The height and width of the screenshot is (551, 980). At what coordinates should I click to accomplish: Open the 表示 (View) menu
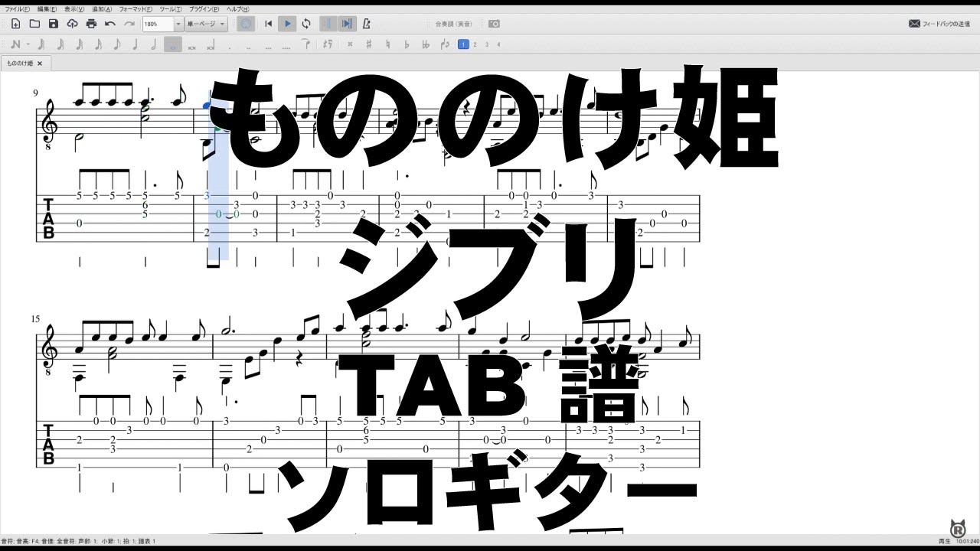pos(74,9)
